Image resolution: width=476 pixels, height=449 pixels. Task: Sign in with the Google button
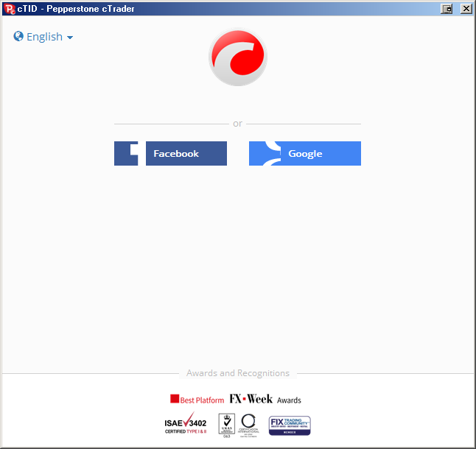pyautogui.click(x=305, y=153)
